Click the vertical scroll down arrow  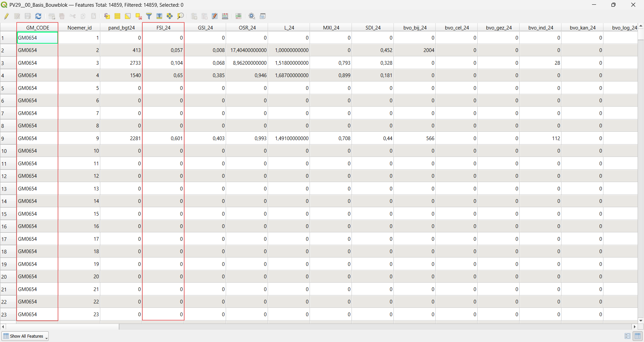tap(641, 321)
